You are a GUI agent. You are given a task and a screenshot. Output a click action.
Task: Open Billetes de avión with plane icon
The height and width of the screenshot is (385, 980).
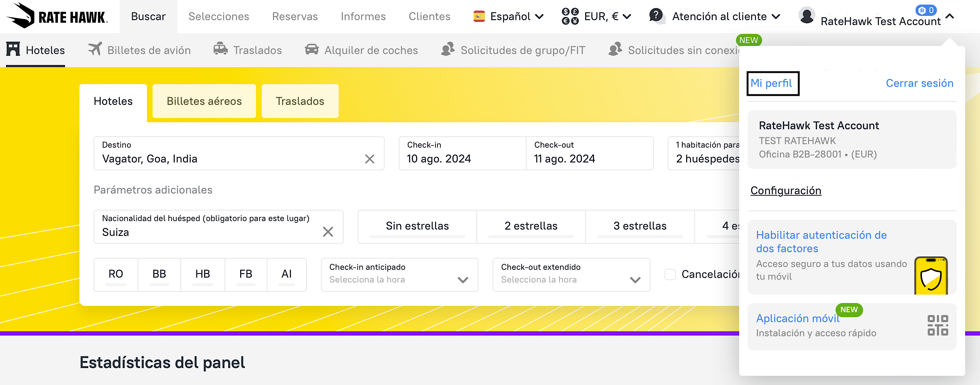139,50
